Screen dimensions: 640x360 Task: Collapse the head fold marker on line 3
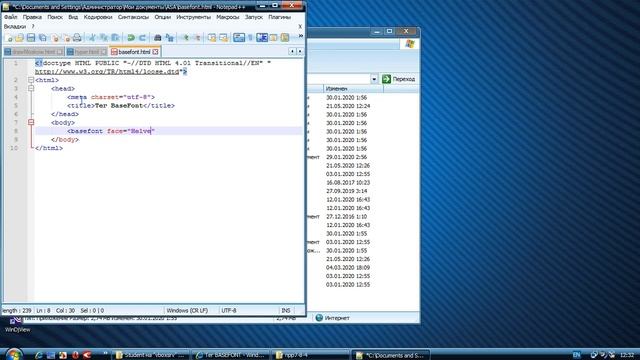31,89
